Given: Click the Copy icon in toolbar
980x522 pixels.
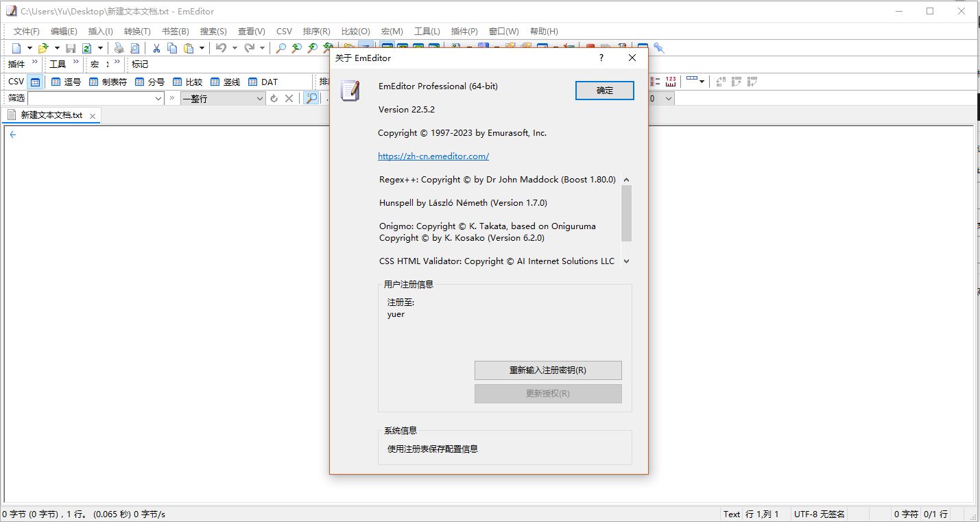Looking at the screenshot, I should click(172, 48).
